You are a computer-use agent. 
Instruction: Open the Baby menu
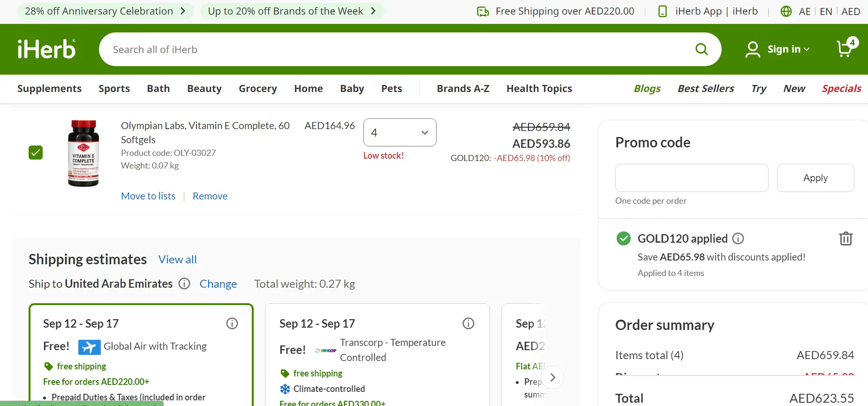click(352, 89)
